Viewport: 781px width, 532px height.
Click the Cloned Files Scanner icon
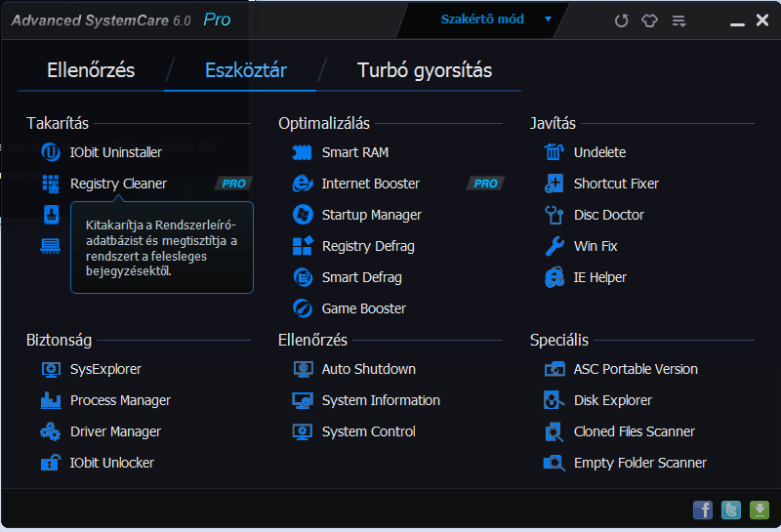tap(554, 431)
